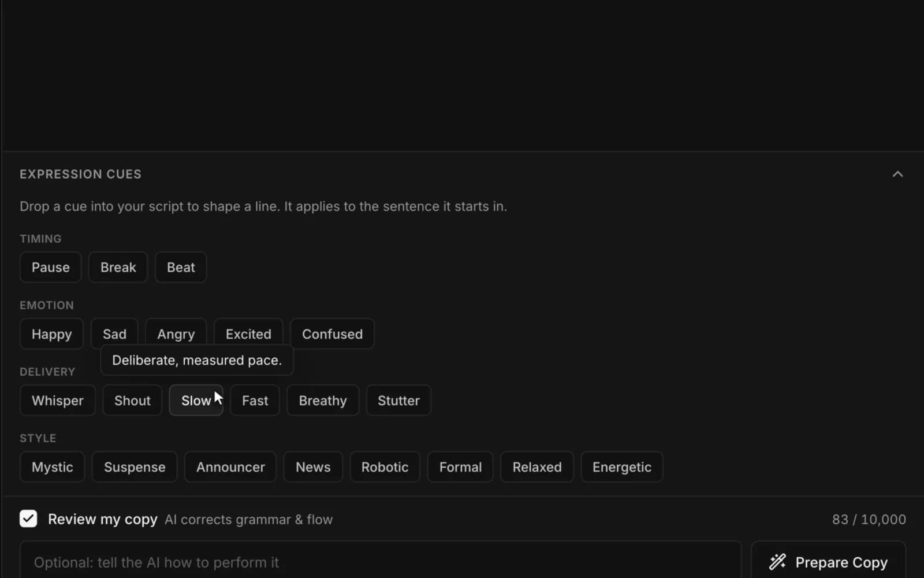Image resolution: width=924 pixels, height=578 pixels.
Task: Apply the News style cue
Action: 313,467
